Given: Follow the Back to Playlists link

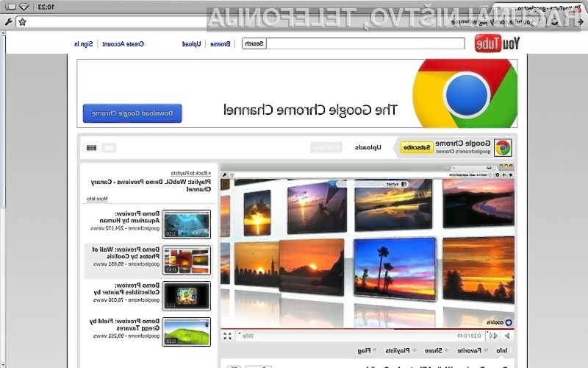Looking at the screenshot, I should (191, 173).
